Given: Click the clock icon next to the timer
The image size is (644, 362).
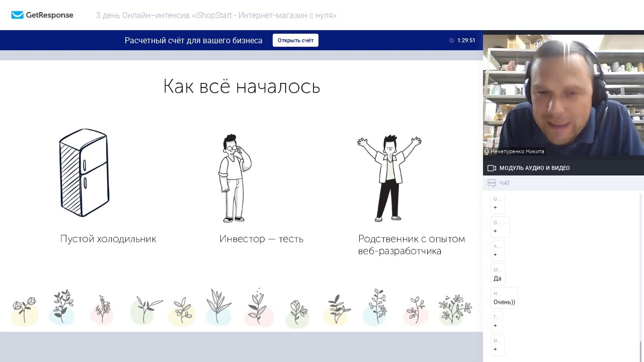Looking at the screenshot, I should pos(451,40).
